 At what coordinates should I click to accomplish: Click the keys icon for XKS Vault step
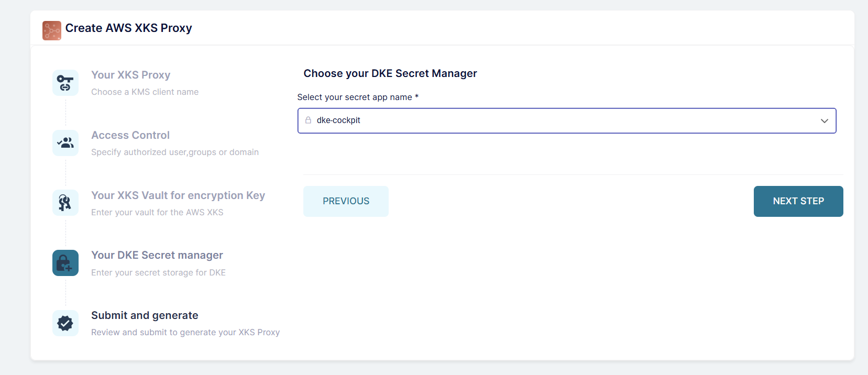65,203
